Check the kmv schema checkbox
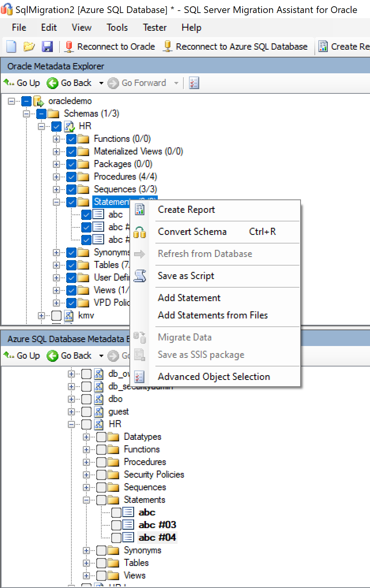This screenshot has height=588, width=370. 56,315
